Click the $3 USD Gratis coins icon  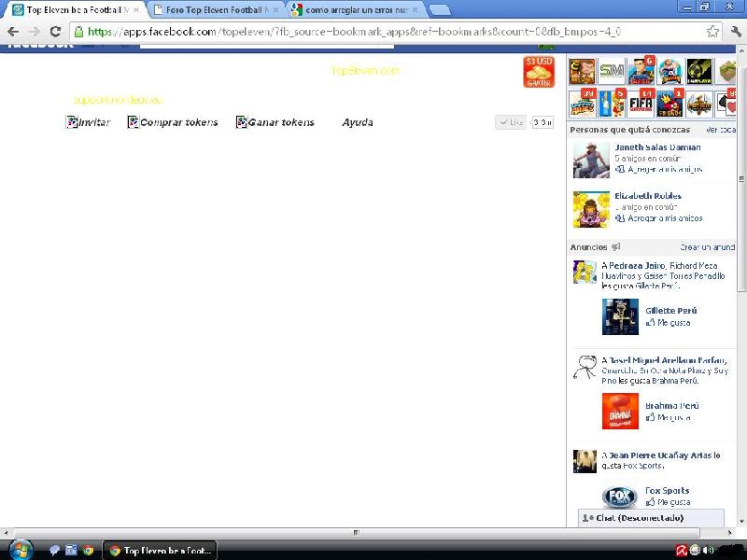coord(539,72)
